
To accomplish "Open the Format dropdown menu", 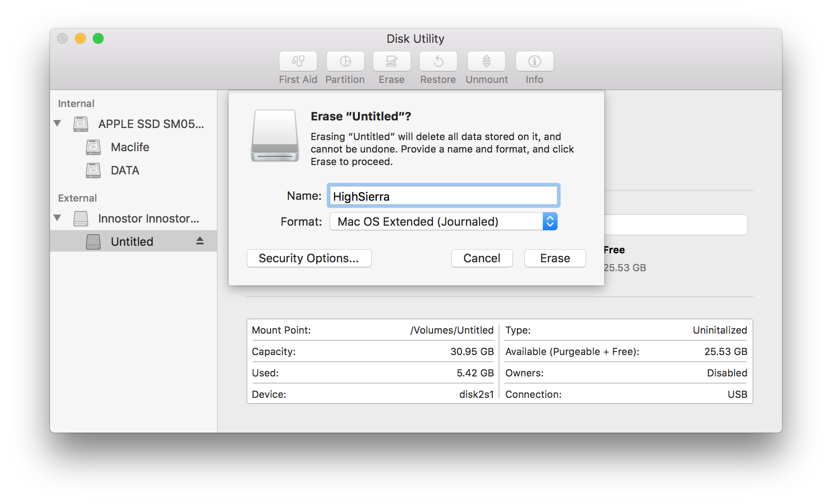I will click(x=549, y=221).
